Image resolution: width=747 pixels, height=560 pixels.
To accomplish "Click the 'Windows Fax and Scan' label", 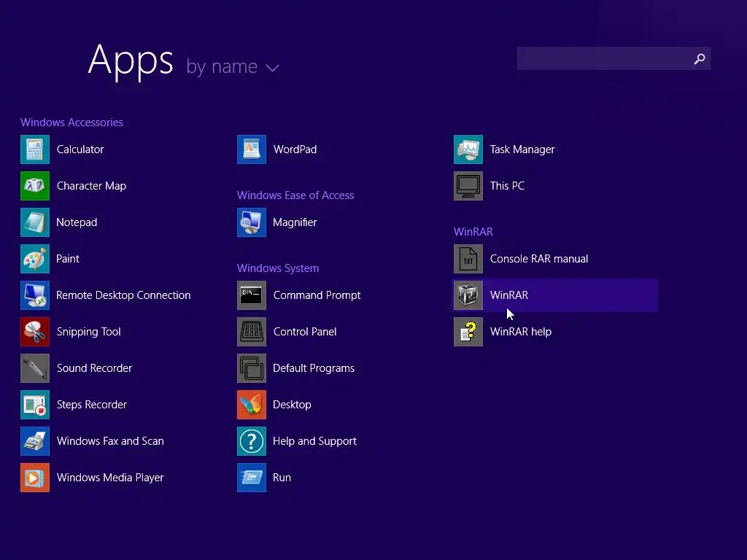I will [x=110, y=441].
